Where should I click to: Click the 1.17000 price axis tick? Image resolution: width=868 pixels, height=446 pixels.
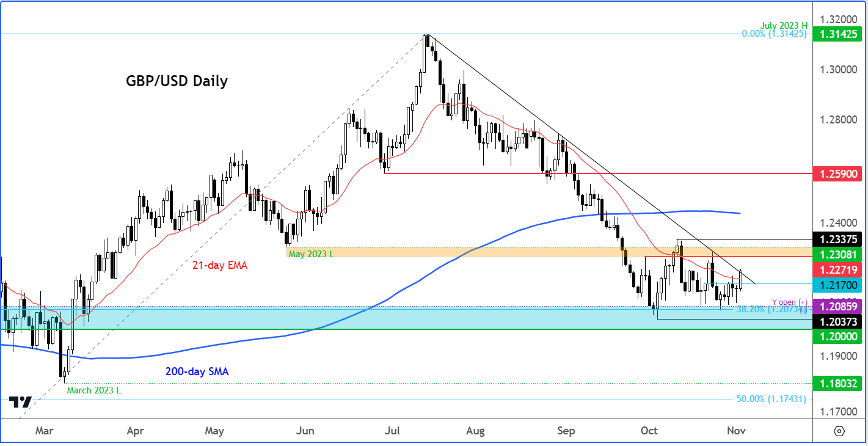(x=840, y=412)
